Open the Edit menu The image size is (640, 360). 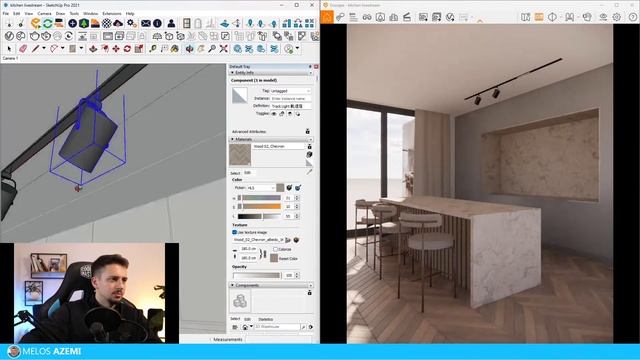click(16, 13)
